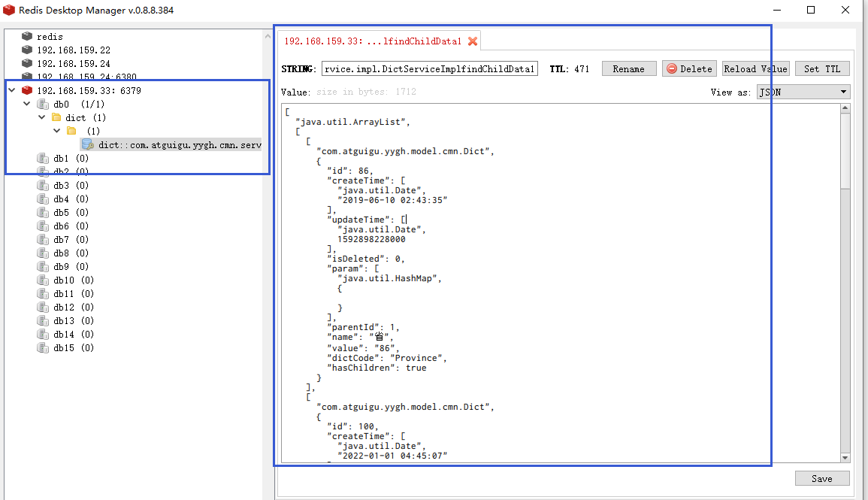Image resolution: width=868 pixels, height=500 pixels.
Task: Click the db1 database icon
Action: coord(43,159)
